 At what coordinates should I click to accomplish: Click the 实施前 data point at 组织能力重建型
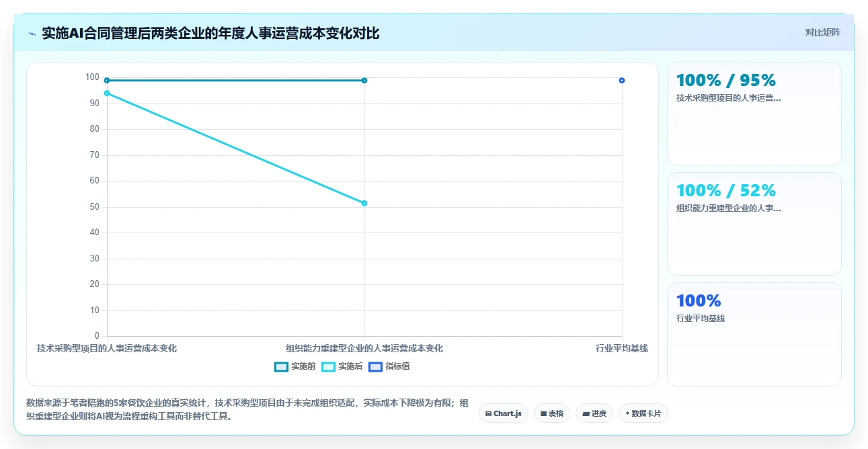coord(364,80)
